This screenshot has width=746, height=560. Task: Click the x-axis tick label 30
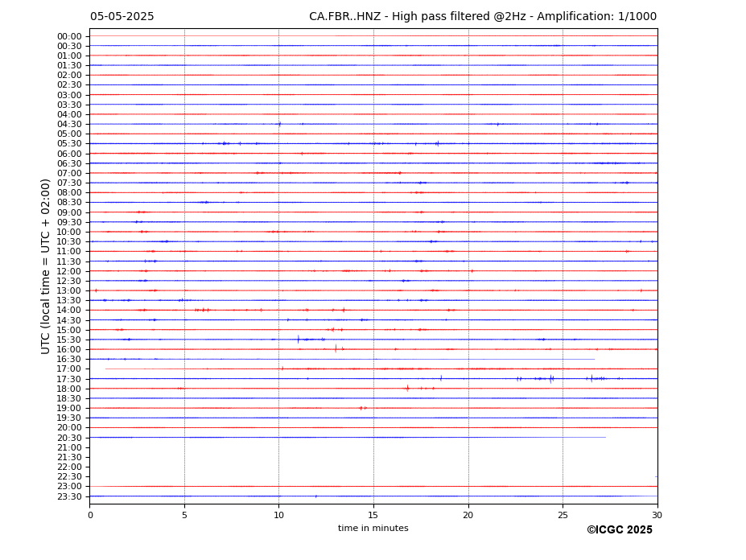pos(657,515)
